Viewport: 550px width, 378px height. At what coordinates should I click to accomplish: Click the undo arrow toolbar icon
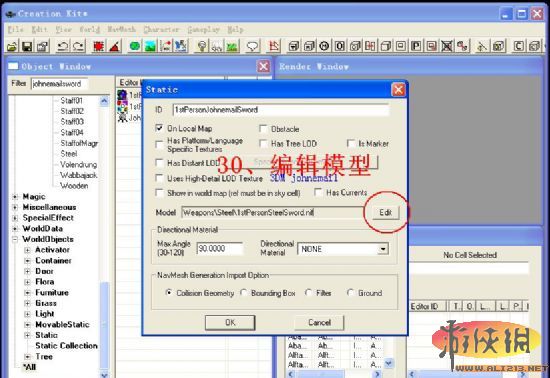pyautogui.click(x=63, y=46)
